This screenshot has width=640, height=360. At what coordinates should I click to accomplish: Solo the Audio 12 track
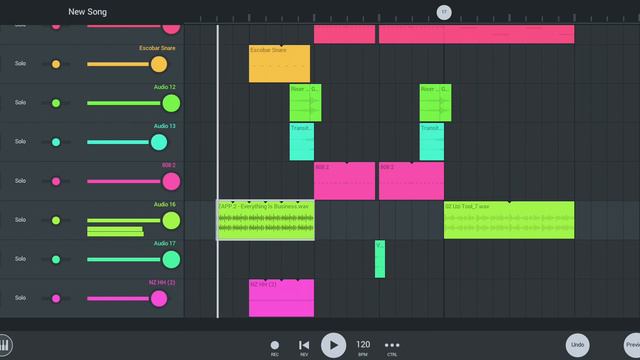tap(20, 102)
